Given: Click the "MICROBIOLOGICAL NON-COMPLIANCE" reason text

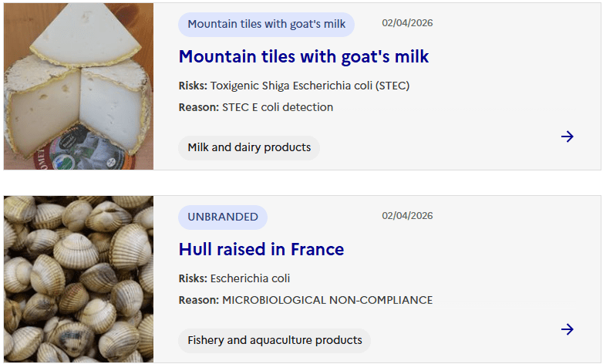Looking at the screenshot, I should (327, 300).
